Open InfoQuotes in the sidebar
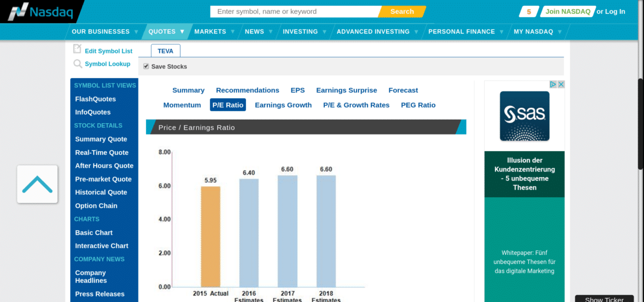 93,112
